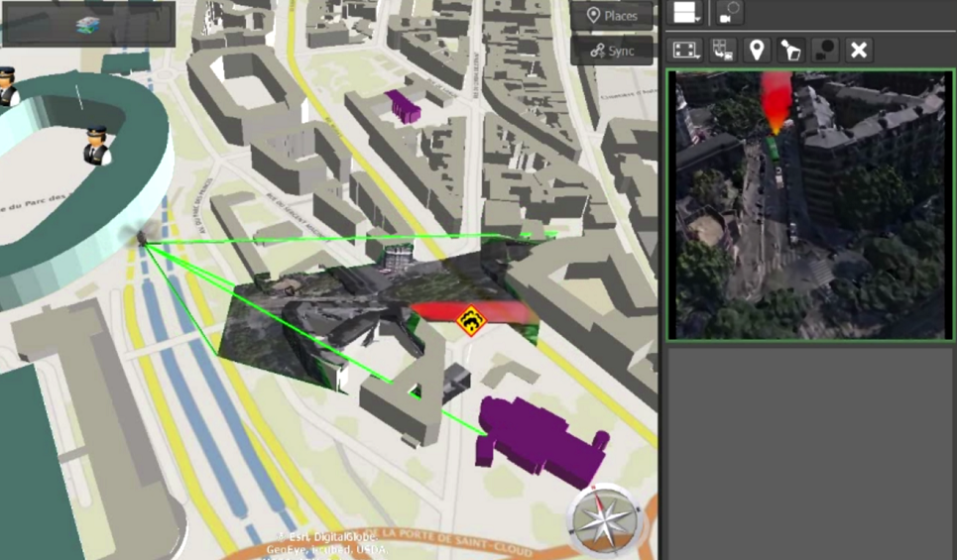Viewport: 957px width, 560px height.
Task: Open the map layers stack icon
Action: tap(88, 24)
